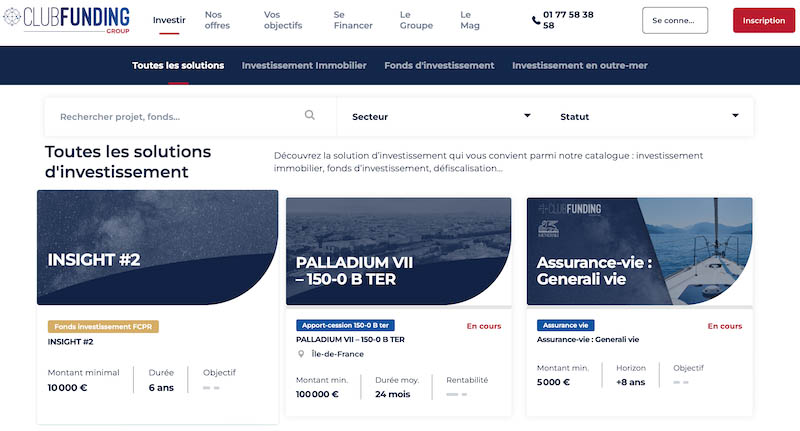Focus the Rechercher projet, fonds search field
The width and height of the screenshot is (800, 431).
pyautogui.click(x=190, y=117)
